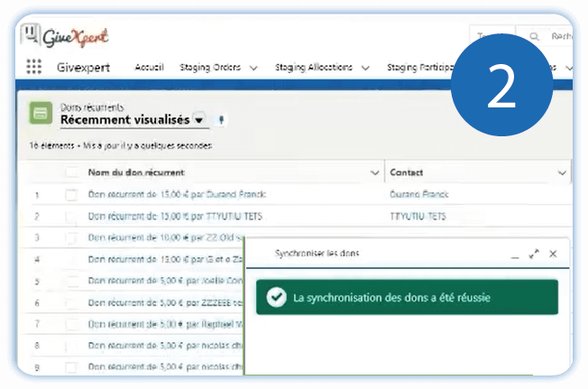Click the GiveXpert logo
Image resolution: width=588 pixels, height=389 pixels.
click(65, 36)
